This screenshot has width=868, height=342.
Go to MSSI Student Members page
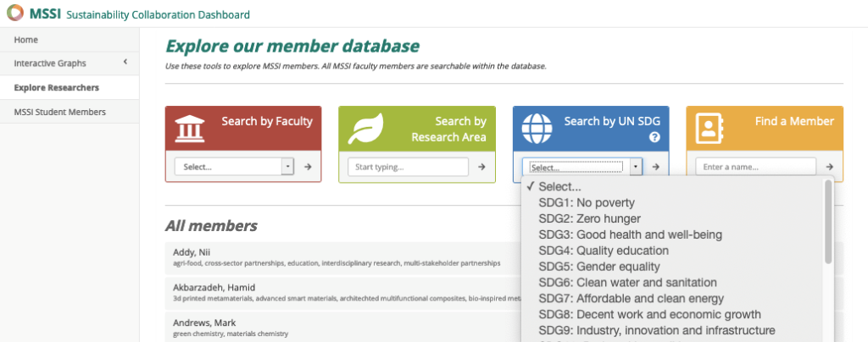pos(59,112)
